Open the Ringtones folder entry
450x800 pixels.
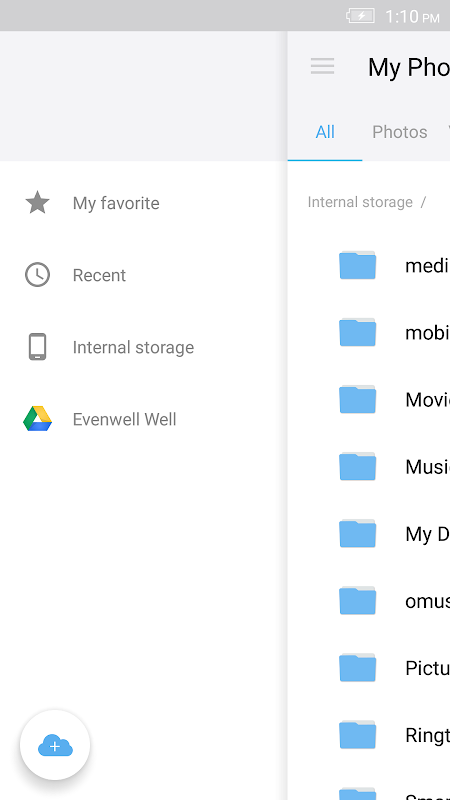click(369, 735)
